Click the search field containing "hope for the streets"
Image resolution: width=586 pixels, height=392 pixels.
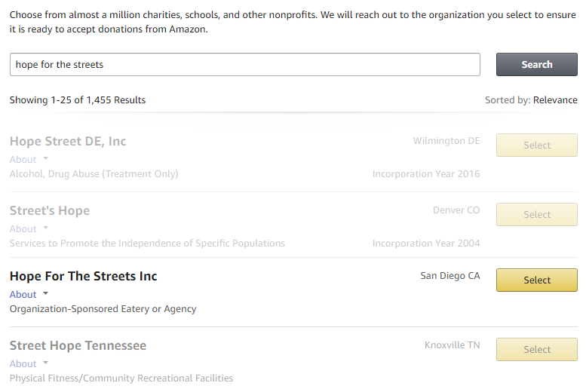[244, 65]
